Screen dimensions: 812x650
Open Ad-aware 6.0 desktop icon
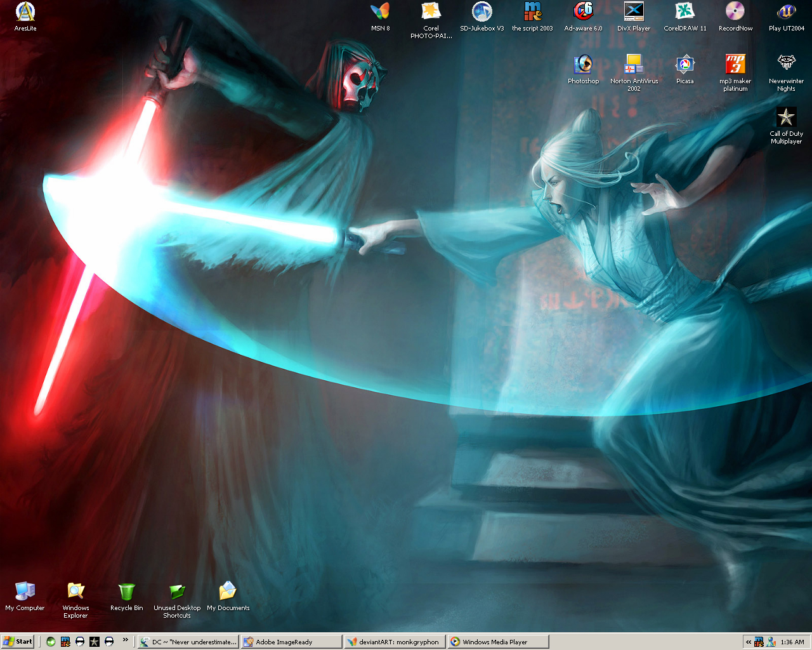(583, 17)
